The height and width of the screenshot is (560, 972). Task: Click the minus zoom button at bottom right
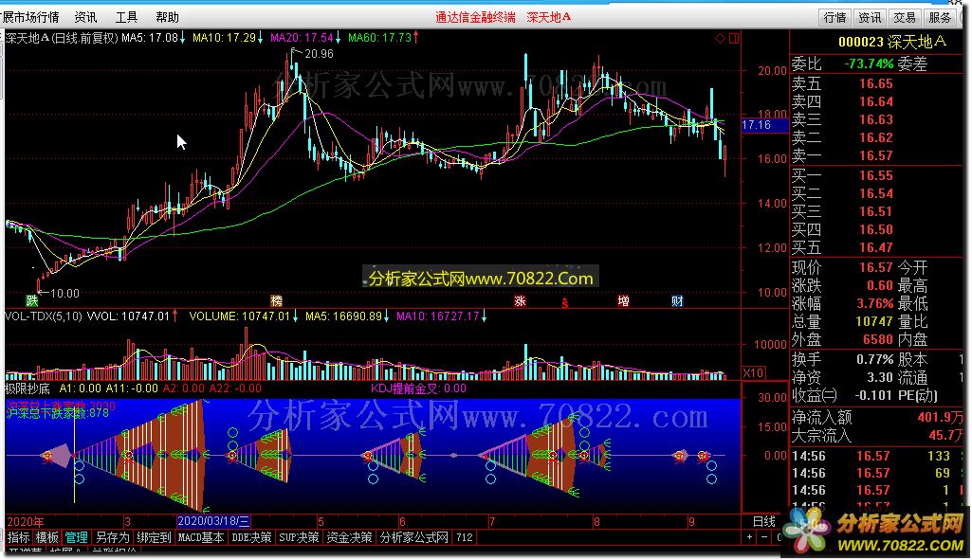(764, 537)
